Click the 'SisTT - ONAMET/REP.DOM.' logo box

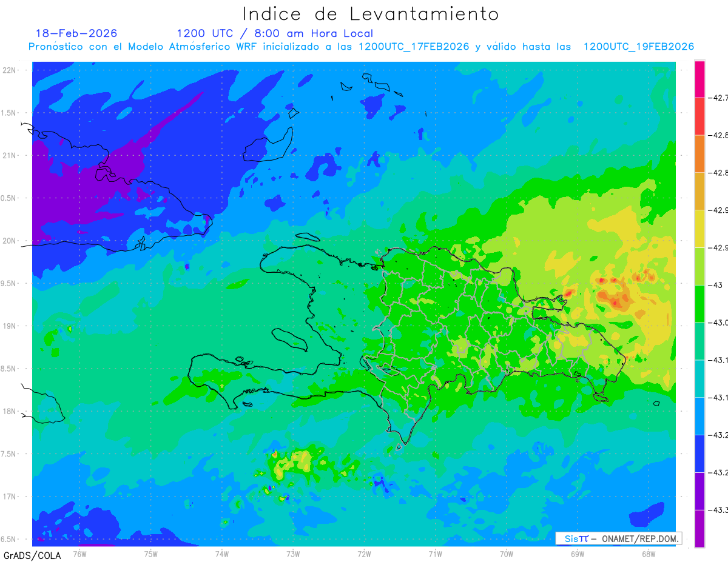618,538
